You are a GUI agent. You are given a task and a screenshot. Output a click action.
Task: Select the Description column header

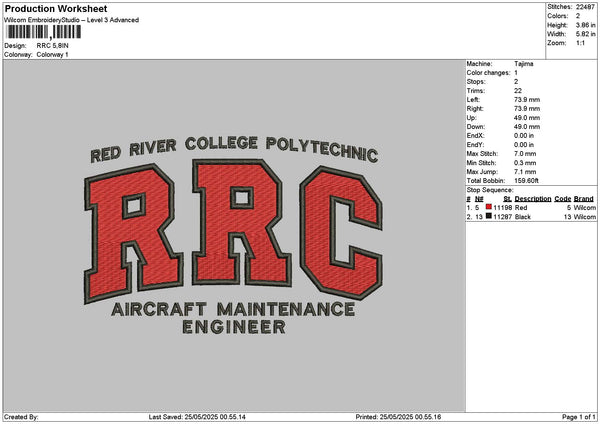coord(532,199)
